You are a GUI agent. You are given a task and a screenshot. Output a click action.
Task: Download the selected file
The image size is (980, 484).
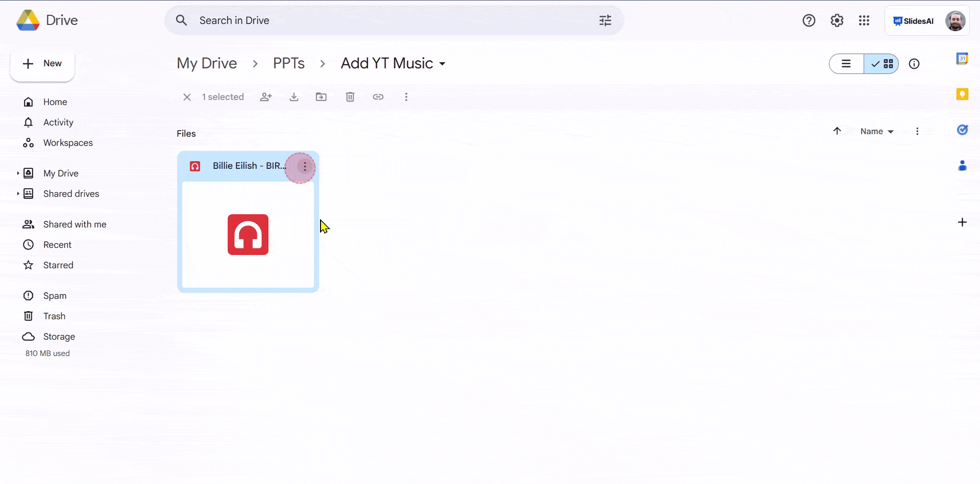[294, 96]
